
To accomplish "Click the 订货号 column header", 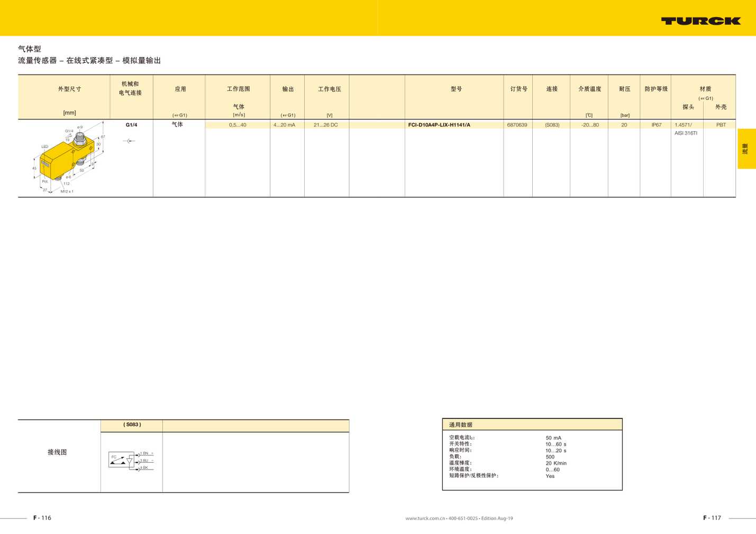I will coord(518,89).
